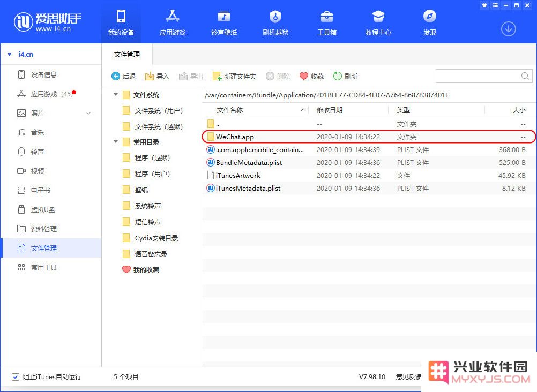537x392 pixels.
Task: Click the 爱思助手 i4.cn logo
Action: pyautogui.click(x=47, y=21)
